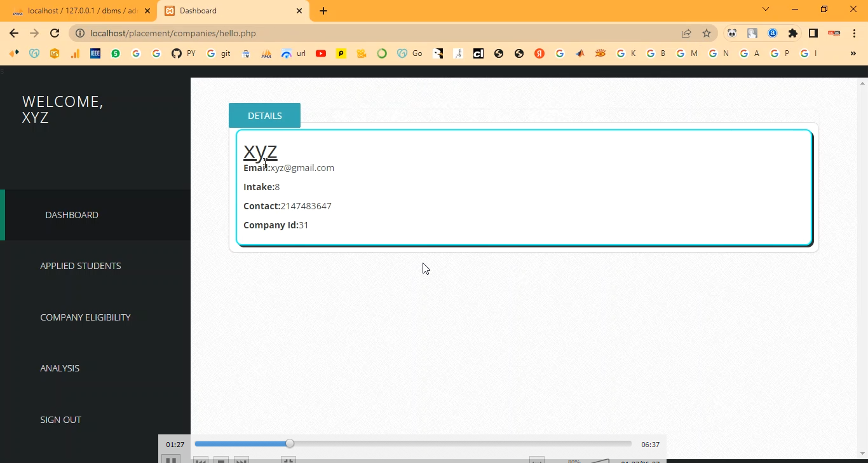Open the phpMyAdmin bookmark icon

[x=266, y=53]
